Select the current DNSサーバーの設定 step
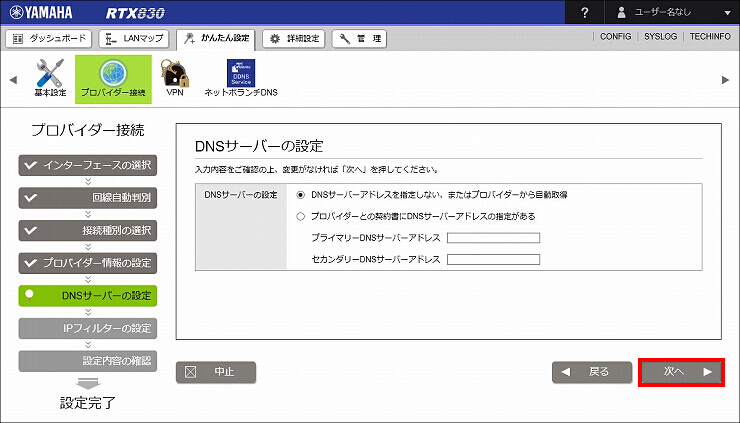The height and width of the screenshot is (423, 740). (88, 296)
